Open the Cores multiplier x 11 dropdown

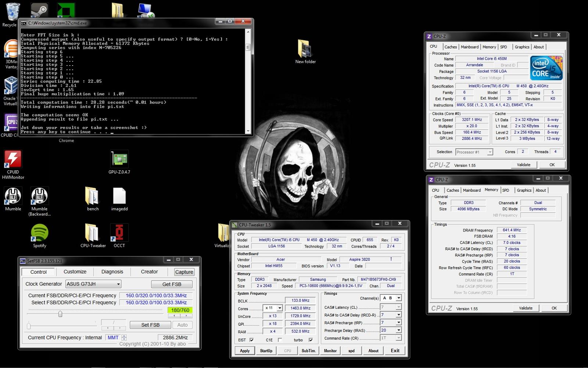[x=273, y=308]
